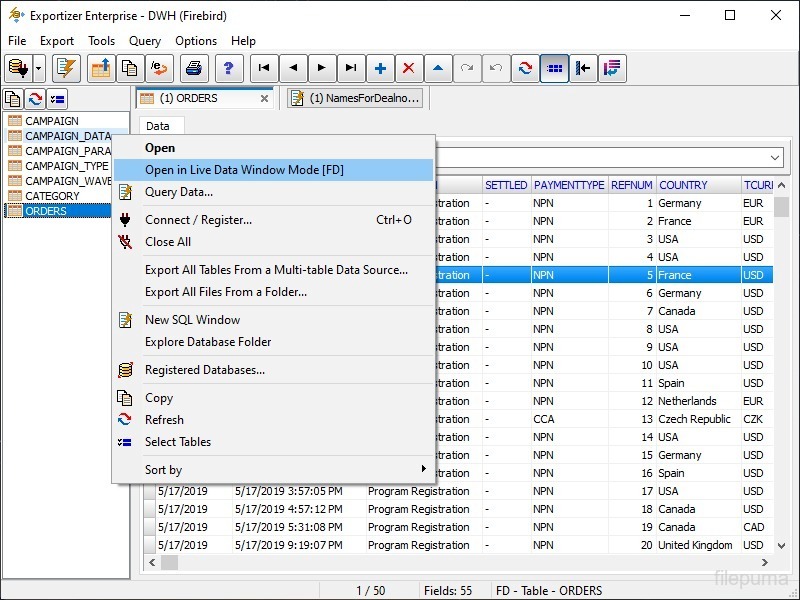The width and height of the screenshot is (800, 600).
Task: Click the red X delete record icon
Action: [408, 68]
